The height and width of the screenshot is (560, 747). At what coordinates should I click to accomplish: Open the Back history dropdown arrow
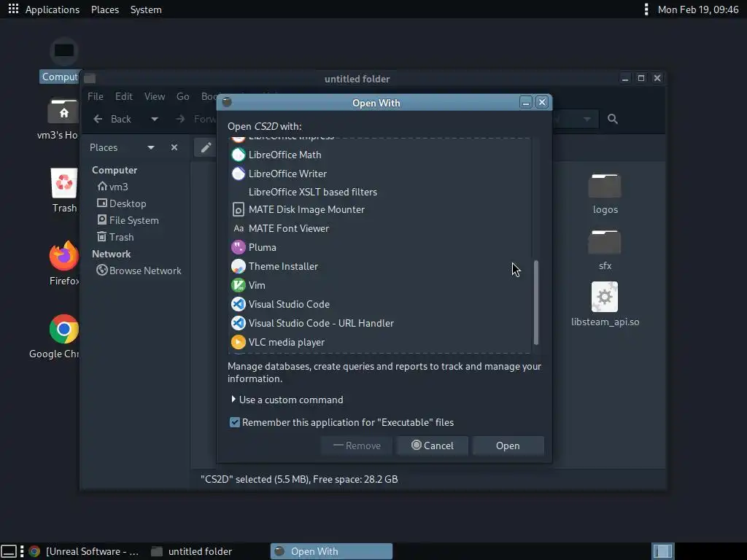(155, 119)
